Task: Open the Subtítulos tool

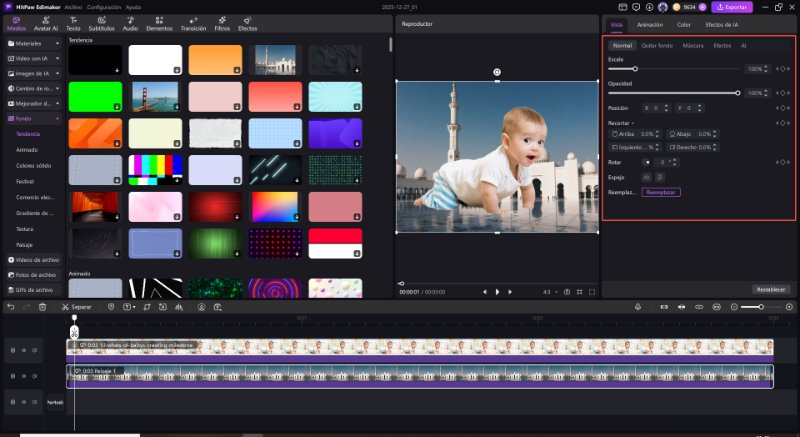Action: [102, 24]
